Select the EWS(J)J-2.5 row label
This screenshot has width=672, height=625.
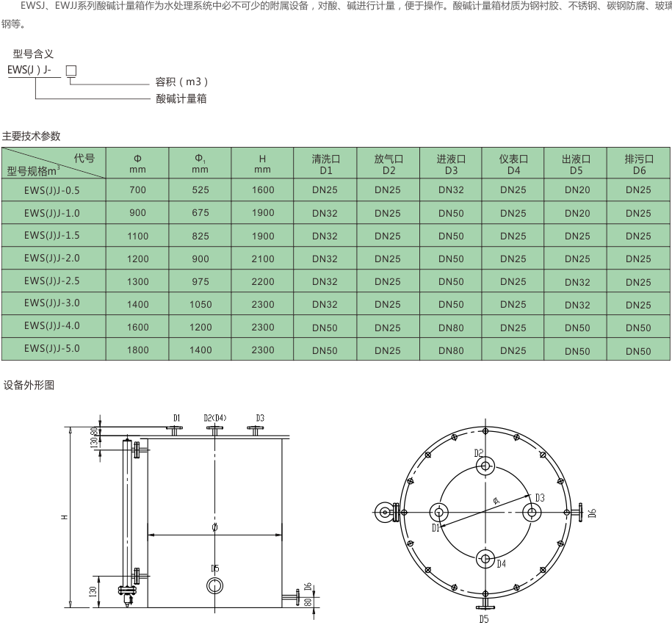coord(52,281)
